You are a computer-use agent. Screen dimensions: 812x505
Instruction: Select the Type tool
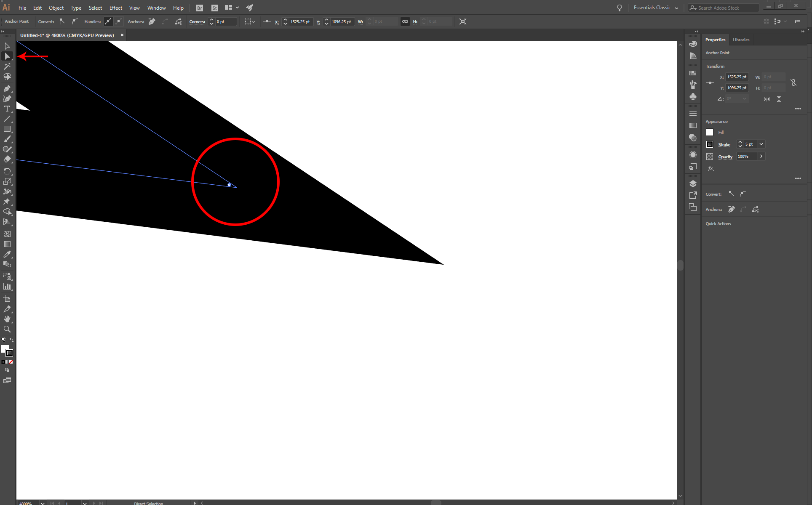pyautogui.click(x=7, y=109)
